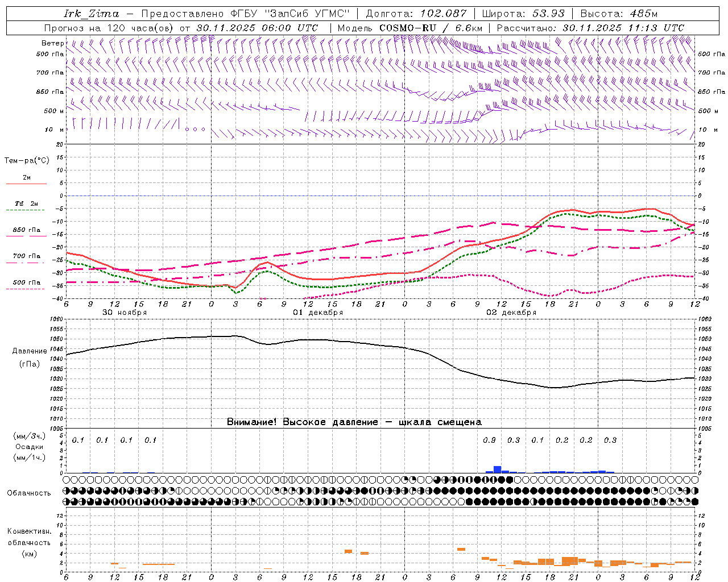Click forecast start "30.11.2025 06:00 UTC"
The width and height of the screenshot is (728, 582).
tap(257, 28)
